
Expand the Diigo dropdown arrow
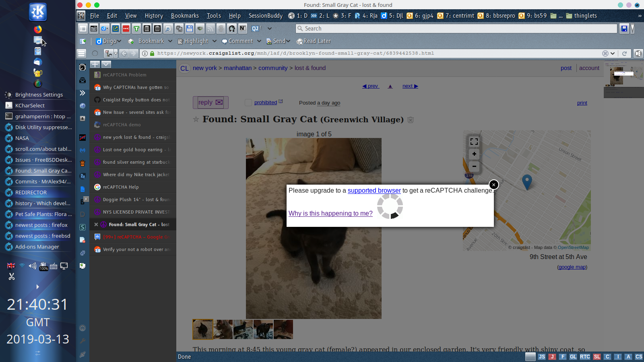point(119,41)
